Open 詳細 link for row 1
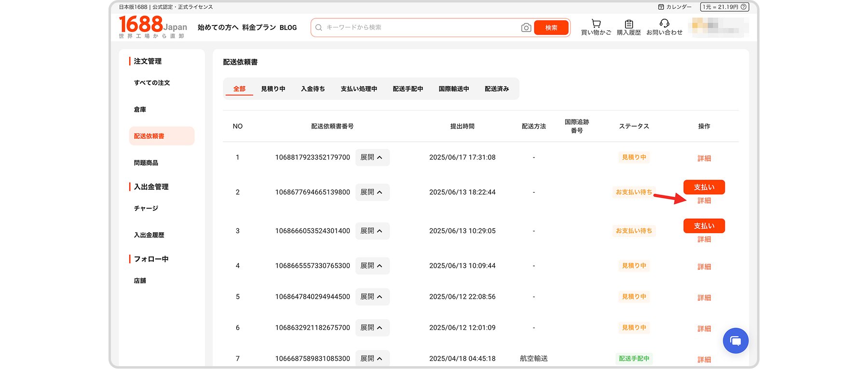This screenshot has height=369, width=868. pyautogui.click(x=704, y=158)
